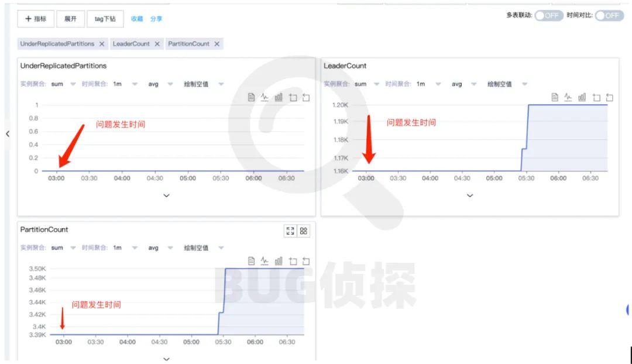Expand the chevron below the LeaderCount chart

(x=470, y=195)
